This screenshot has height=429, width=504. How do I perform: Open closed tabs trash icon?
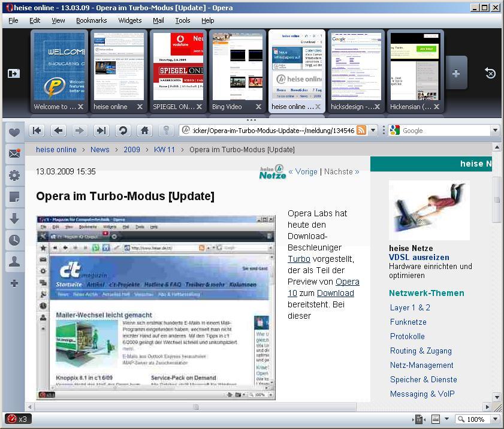(x=490, y=74)
